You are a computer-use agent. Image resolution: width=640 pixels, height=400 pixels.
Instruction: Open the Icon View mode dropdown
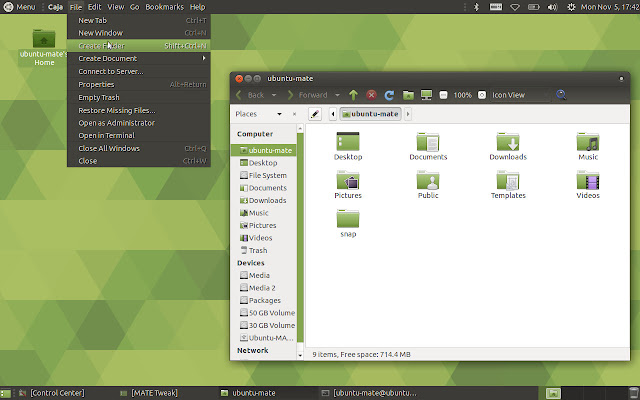[x=520, y=95]
